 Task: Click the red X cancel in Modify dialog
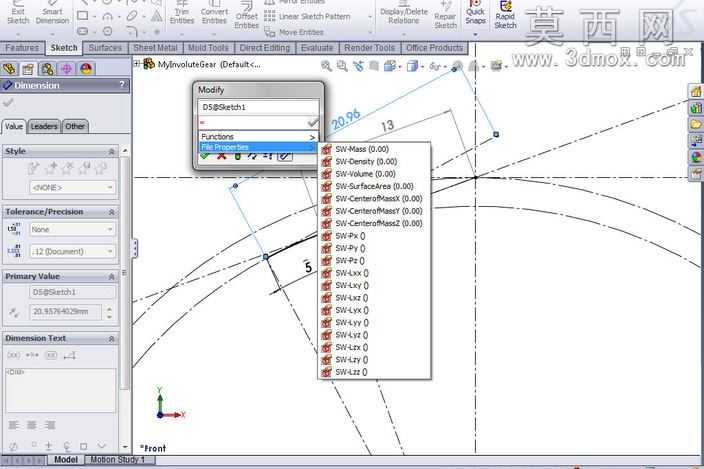[221, 156]
